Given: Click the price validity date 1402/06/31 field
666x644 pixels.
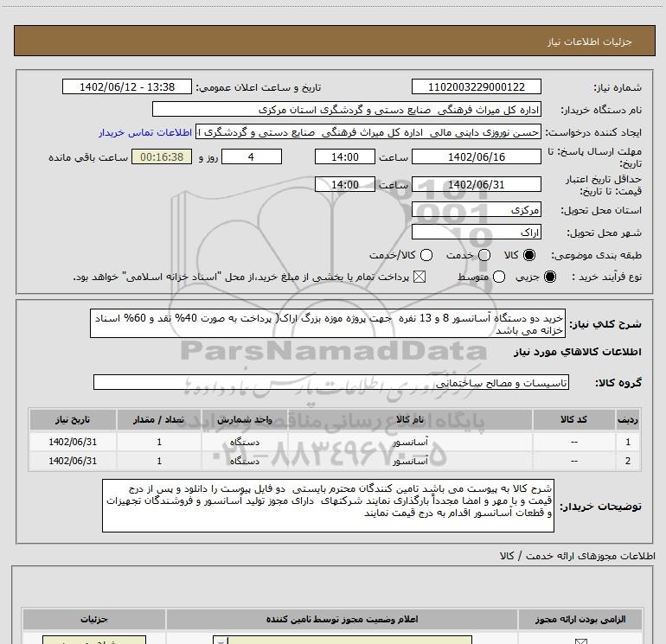Looking at the screenshot, I should [476, 184].
